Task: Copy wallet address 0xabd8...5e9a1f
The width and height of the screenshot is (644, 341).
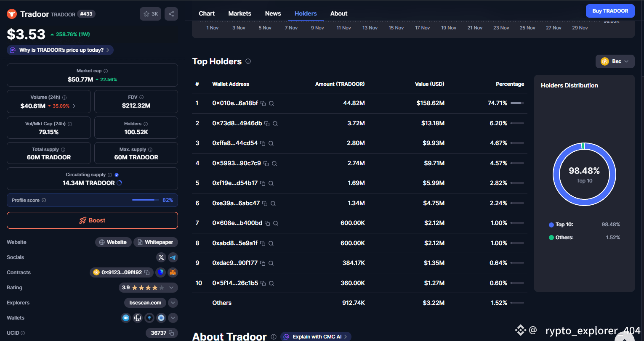Action: tap(263, 243)
